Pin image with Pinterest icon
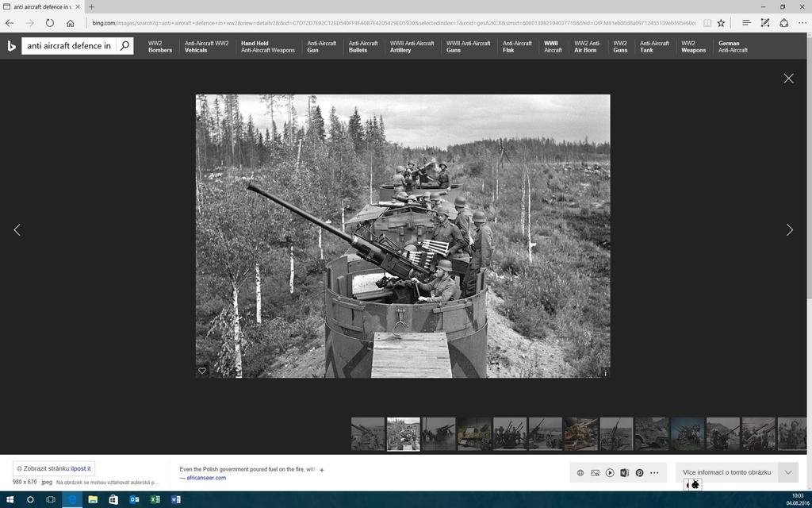Viewport: 812px width, 508px height. pyautogui.click(x=640, y=473)
